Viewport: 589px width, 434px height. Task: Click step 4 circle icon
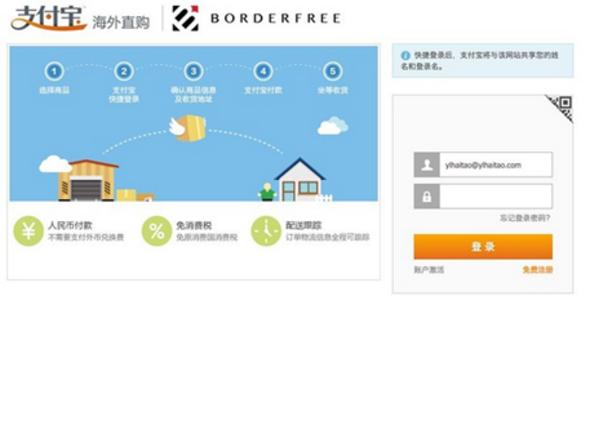tap(263, 71)
